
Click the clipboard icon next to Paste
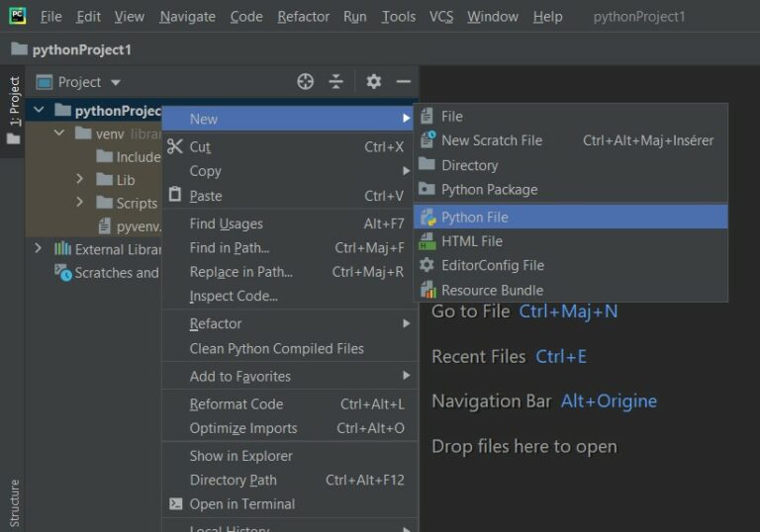click(x=175, y=194)
